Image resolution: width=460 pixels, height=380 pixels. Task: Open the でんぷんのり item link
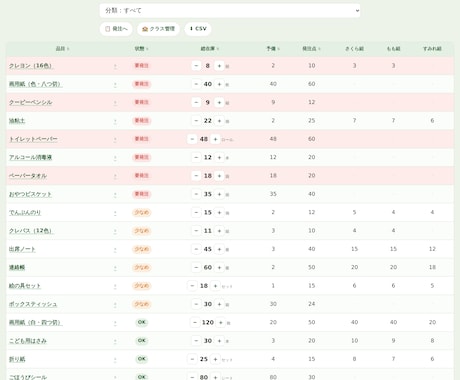(x=25, y=212)
